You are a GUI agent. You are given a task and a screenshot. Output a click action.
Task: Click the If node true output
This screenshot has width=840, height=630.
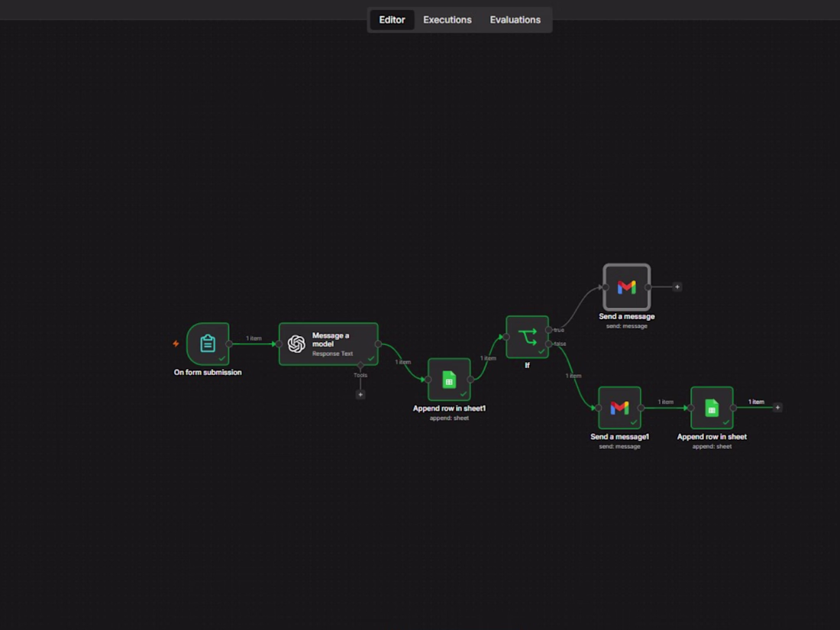548,330
